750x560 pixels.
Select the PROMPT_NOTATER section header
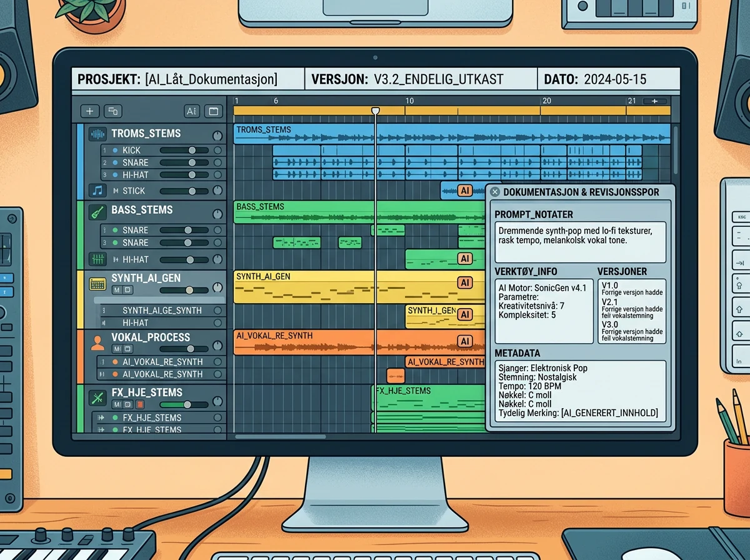click(x=534, y=214)
